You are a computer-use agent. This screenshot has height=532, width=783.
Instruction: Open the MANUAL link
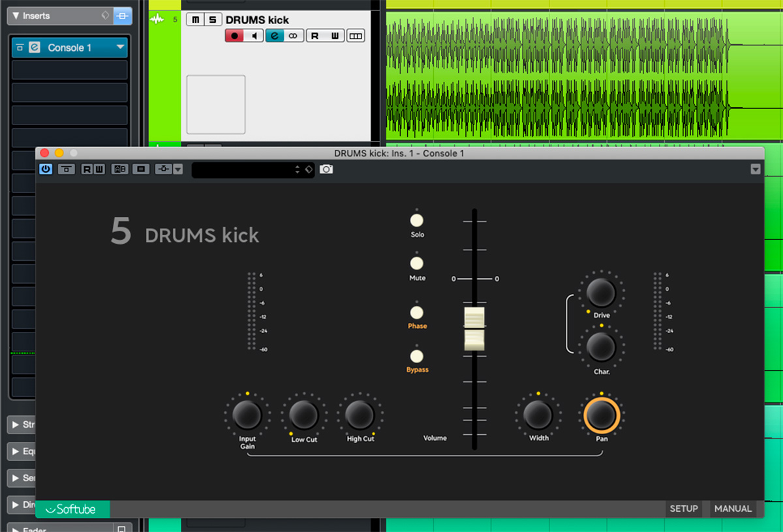(733, 509)
